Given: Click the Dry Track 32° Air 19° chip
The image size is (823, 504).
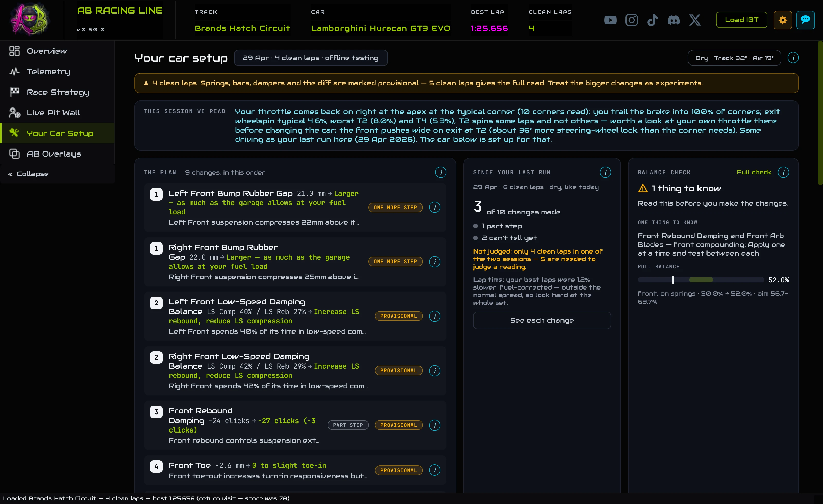Looking at the screenshot, I should point(734,58).
